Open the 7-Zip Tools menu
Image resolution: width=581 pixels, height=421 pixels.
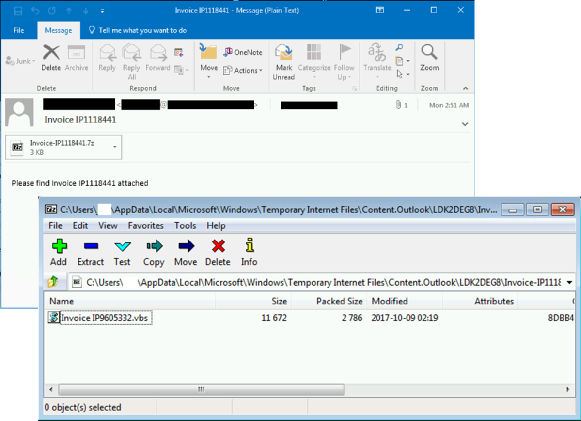tap(185, 226)
